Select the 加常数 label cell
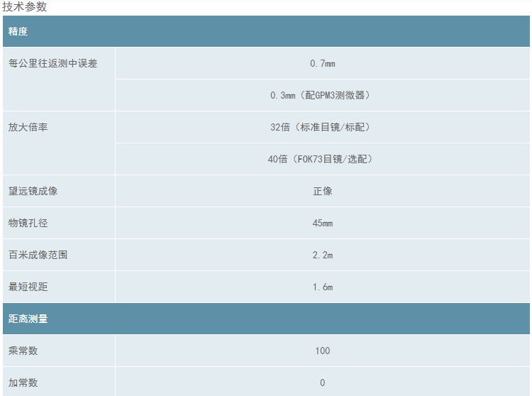Viewport: 532px width, 396px height. click(x=23, y=383)
